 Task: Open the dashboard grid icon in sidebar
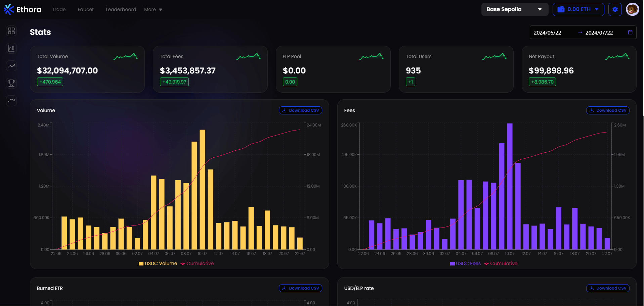11,31
